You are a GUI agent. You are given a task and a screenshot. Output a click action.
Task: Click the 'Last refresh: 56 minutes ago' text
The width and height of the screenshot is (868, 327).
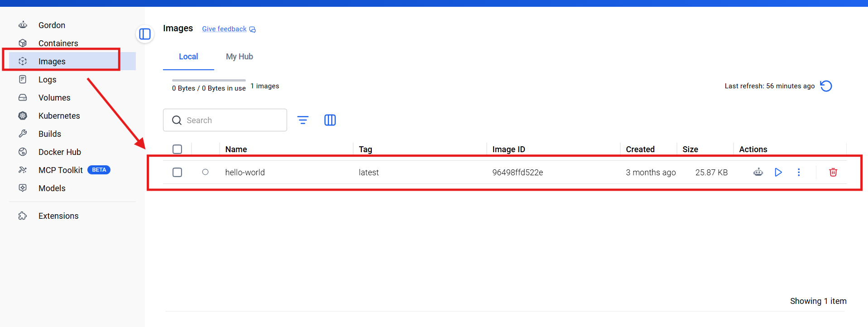pyautogui.click(x=769, y=86)
